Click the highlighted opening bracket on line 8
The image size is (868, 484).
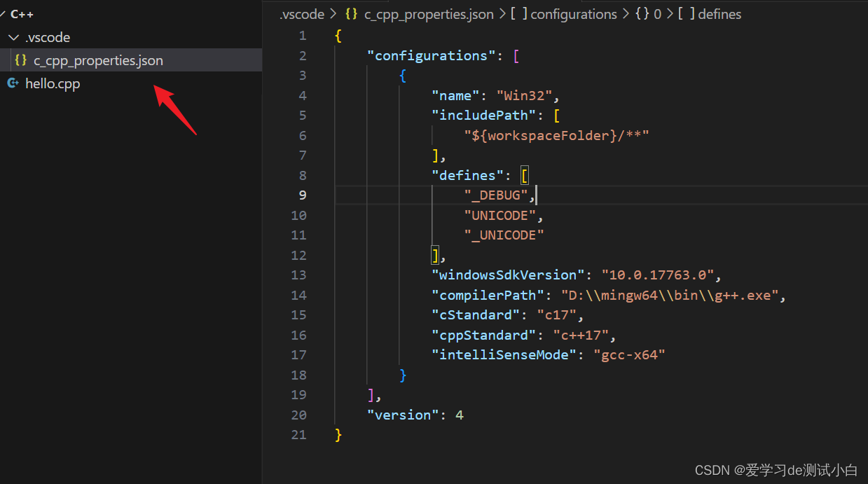click(x=524, y=176)
